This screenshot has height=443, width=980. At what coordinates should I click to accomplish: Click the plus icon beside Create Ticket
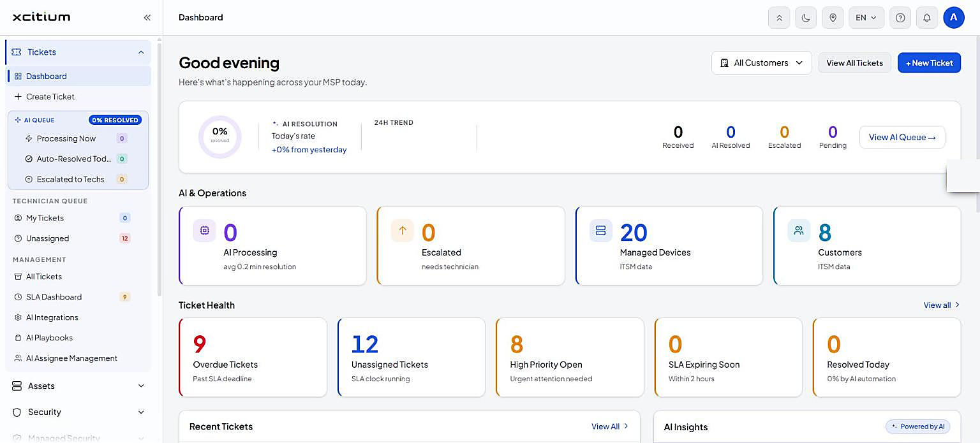coord(18,97)
